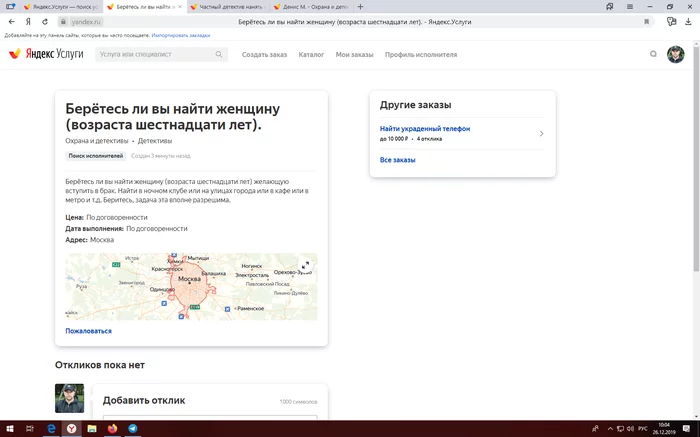This screenshot has width=700, height=437.
Task: Click the user photo beside 'Добавить отклик'
Action: 69,398
